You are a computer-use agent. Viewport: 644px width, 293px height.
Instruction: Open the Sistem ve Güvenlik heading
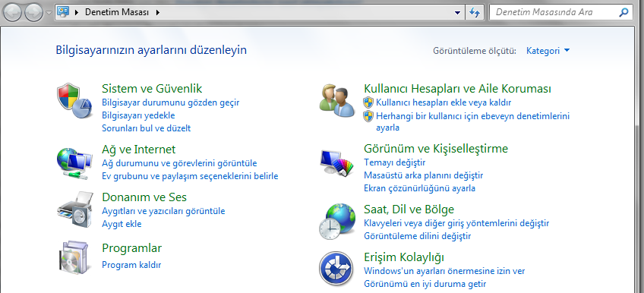152,89
